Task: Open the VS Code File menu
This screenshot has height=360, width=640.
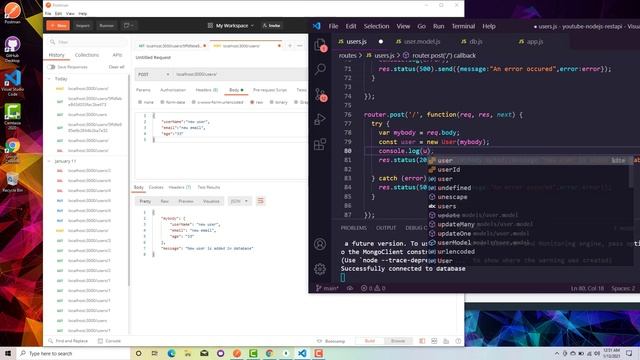Action: [x=333, y=26]
